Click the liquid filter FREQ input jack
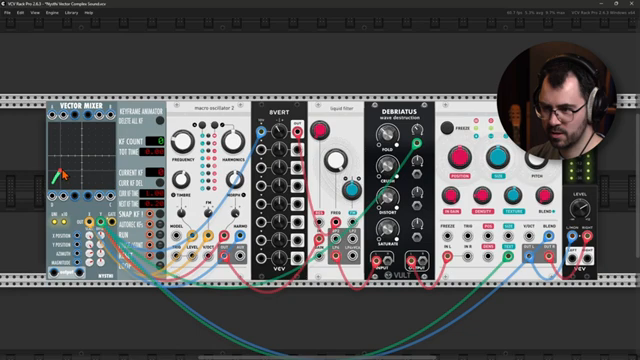The height and width of the screenshot is (360, 640). (336, 222)
